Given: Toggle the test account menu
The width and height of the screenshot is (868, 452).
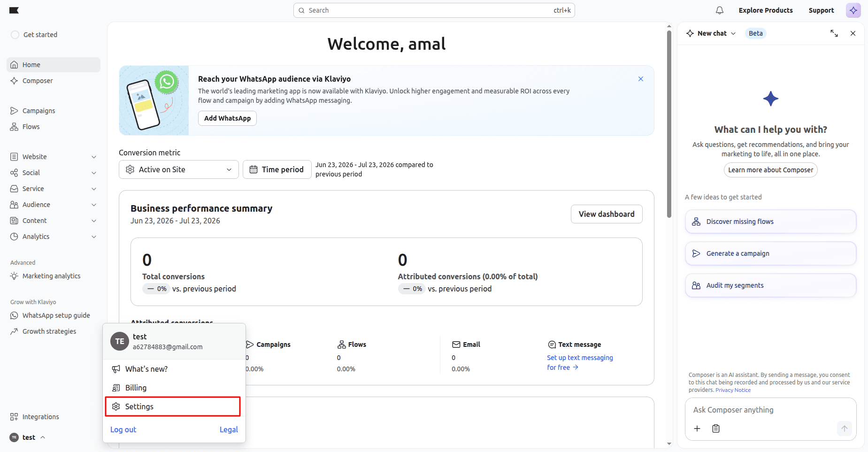Looking at the screenshot, I should click(28, 437).
